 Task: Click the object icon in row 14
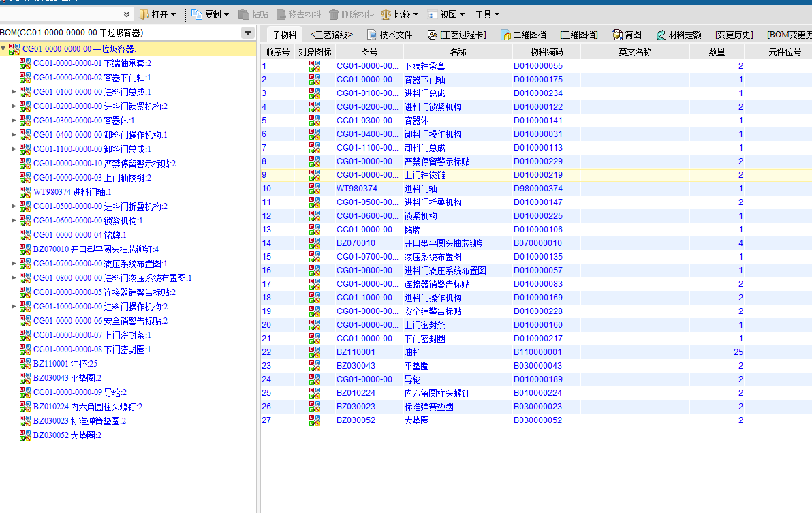point(315,243)
